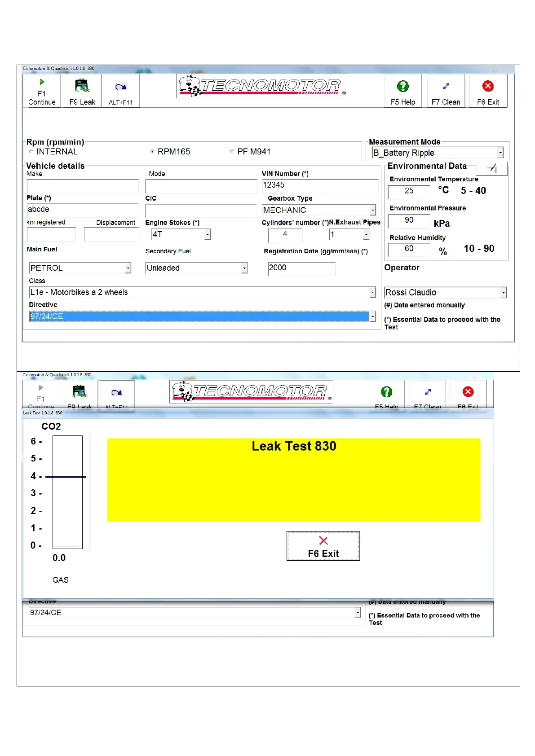Click the ALT+F11 button in the top window
The height and width of the screenshot is (756, 535).
[x=121, y=91]
